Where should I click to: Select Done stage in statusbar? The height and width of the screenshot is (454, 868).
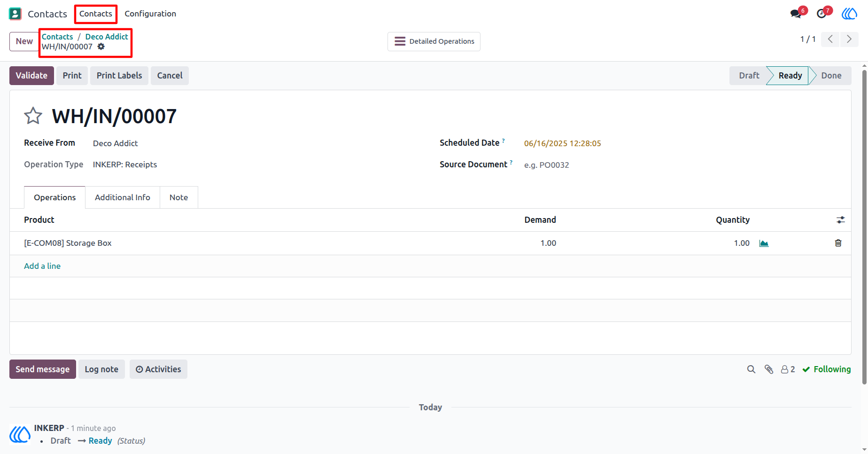click(x=831, y=76)
